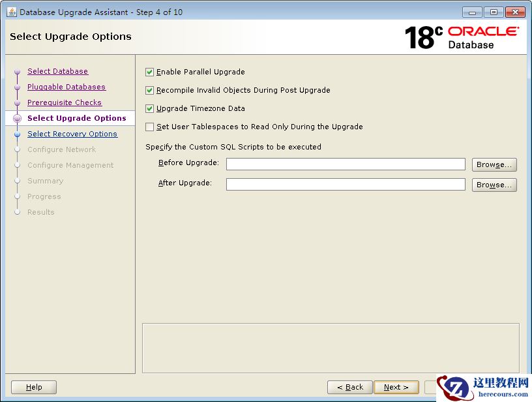Browse for the After Upgrade script
The width and height of the screenshot is (532, 402).
[494, 185]
